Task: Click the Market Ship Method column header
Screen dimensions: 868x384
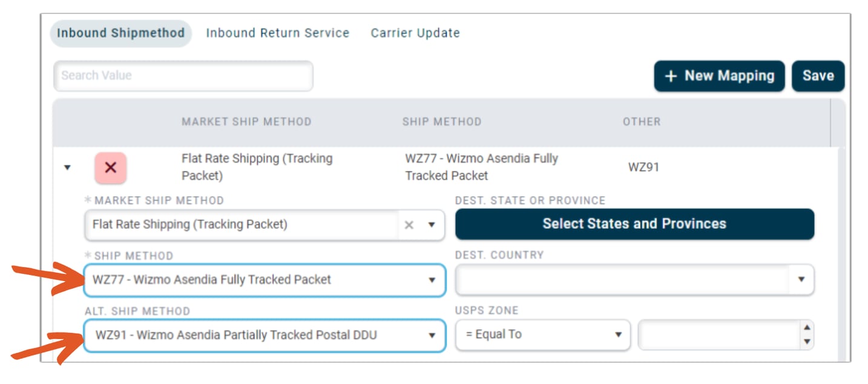Action: (246, 122)
